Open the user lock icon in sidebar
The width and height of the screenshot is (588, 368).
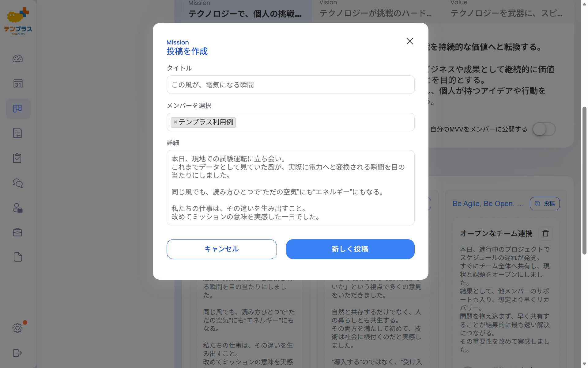[18, 208]
